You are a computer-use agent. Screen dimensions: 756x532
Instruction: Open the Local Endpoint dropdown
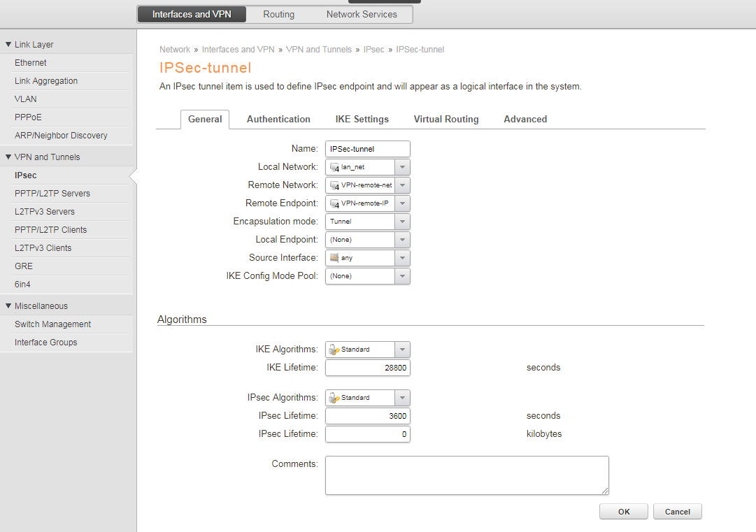(x=402, y=240)
